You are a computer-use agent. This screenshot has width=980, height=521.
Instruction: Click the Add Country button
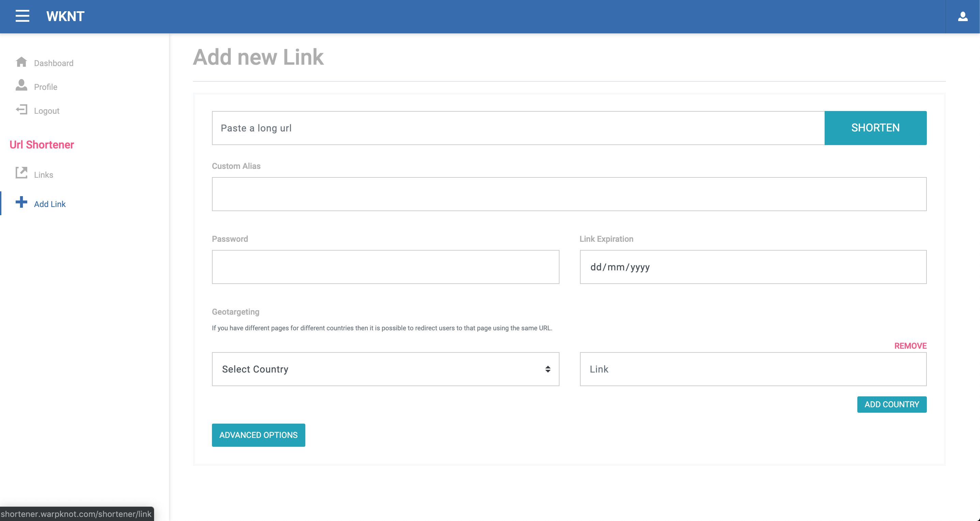[891, 404]
